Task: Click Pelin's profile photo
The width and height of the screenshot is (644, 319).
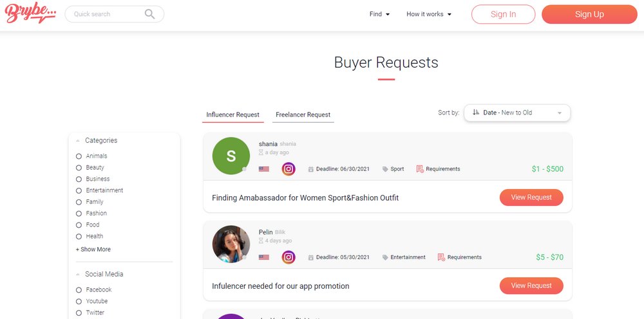Action: [x=231, y=244]
